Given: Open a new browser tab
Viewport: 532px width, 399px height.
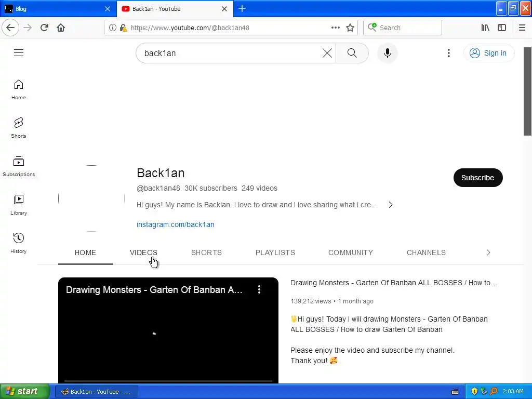Looking at the screenshot, I should (x=242, y=8).
